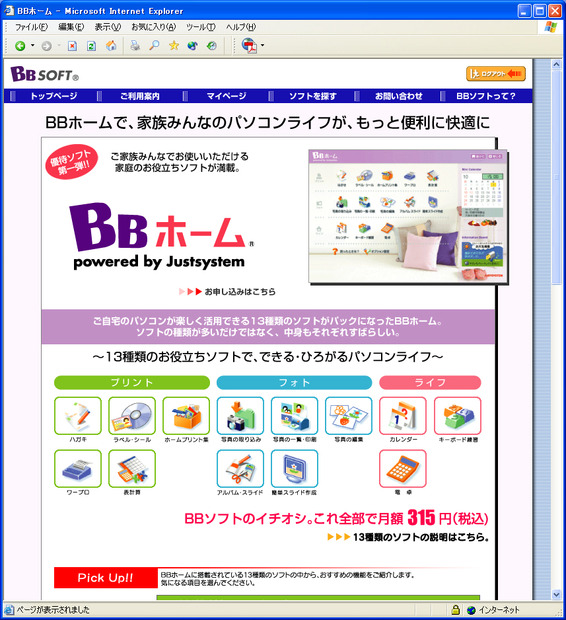This screenshot has width=566, height=620.
Task: Go to the Home page icon
Action: point(111,46)
